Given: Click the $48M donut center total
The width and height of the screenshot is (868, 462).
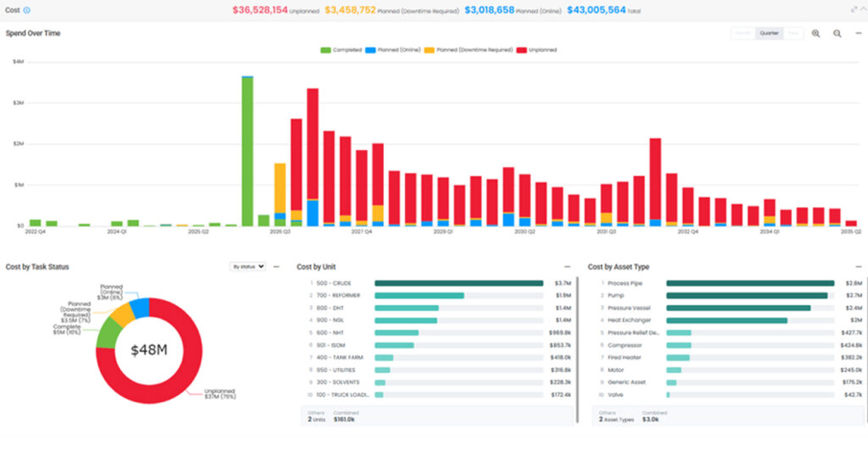Looking at the screenshot, I should (x=149, y=350).
